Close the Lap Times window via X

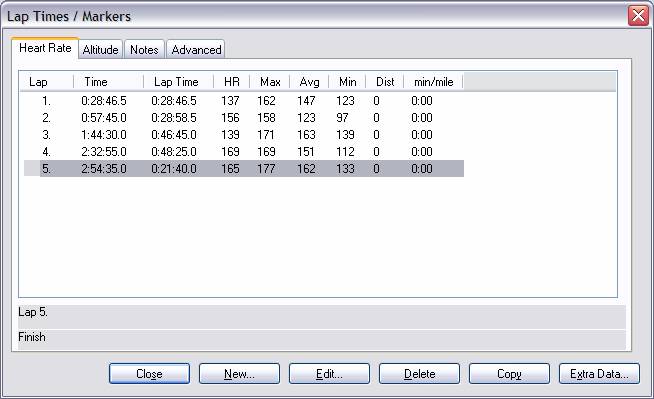click(x=639, y=16)
